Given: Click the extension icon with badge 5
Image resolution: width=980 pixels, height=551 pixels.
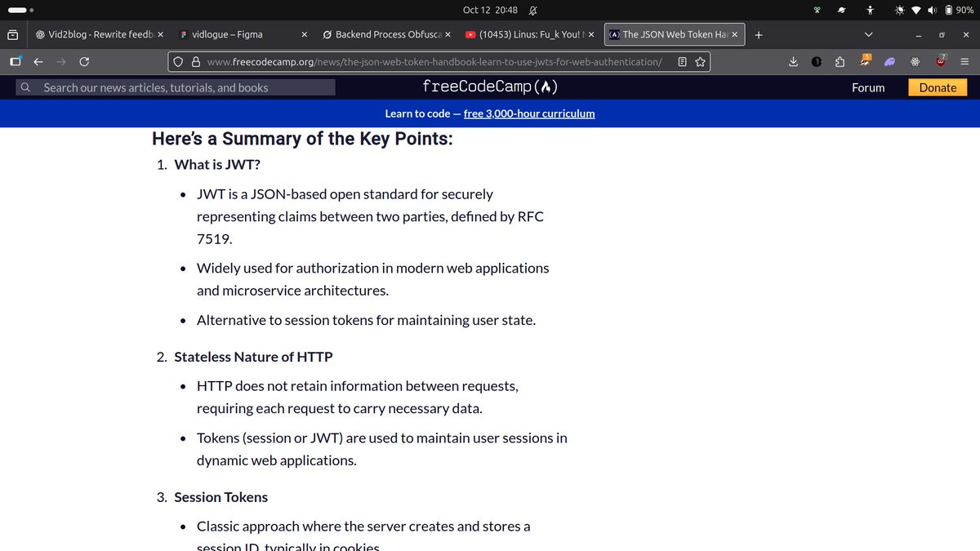Looking at the screenshot, I should [x=866, y=60].
